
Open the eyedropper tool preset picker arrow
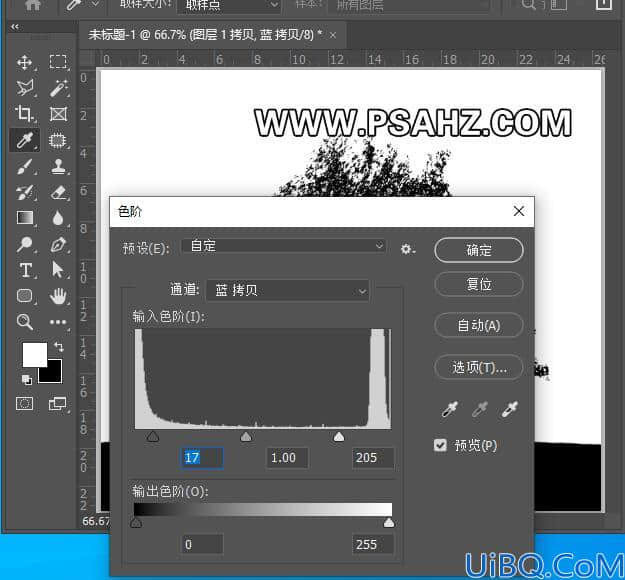[x=96, y=4]
